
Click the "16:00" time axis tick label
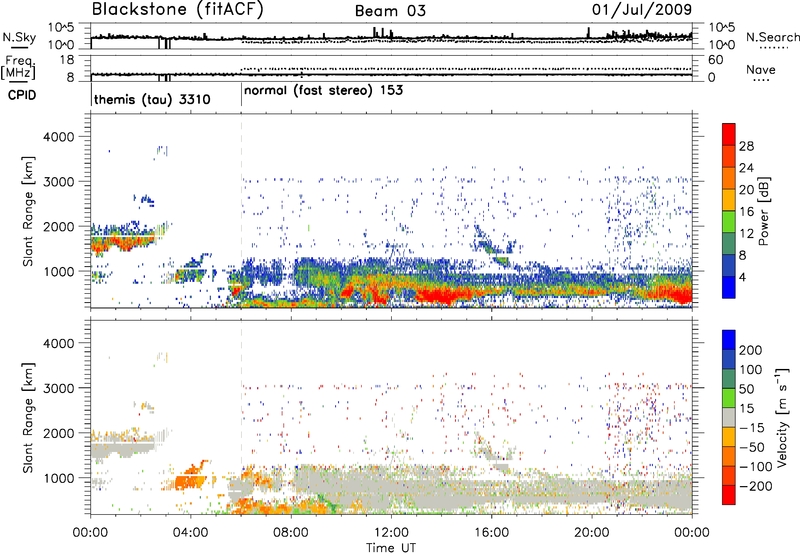coord(491,533)
